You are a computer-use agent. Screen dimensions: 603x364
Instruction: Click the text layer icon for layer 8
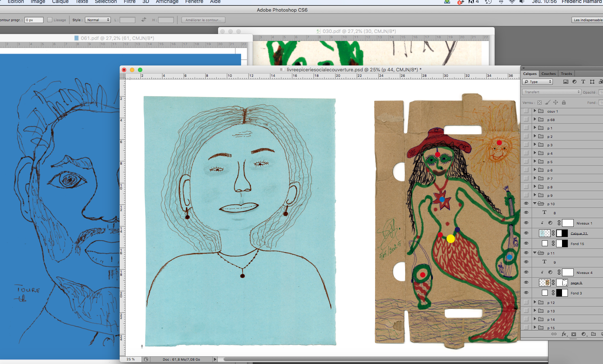point(544,213)
